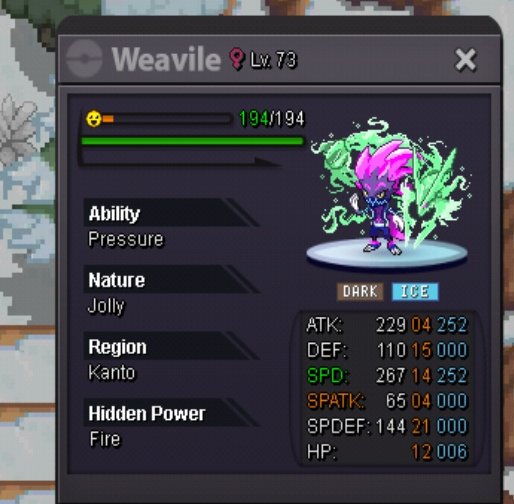Click the Pressure ability text

pos(126,239)
